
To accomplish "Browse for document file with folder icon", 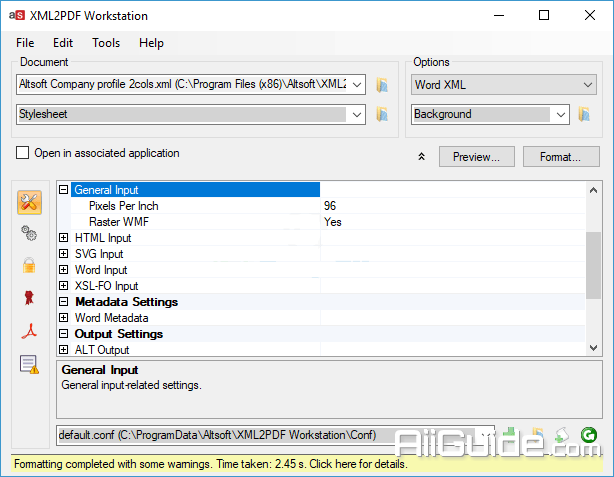I will (382, 85).
